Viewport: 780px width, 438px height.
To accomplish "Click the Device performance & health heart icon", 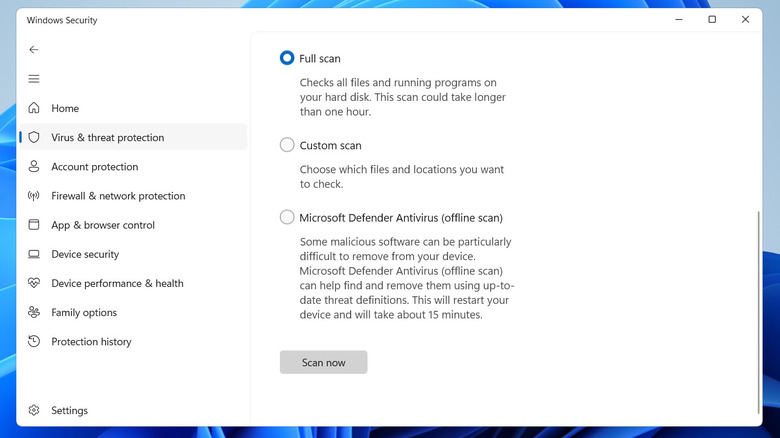I will [x=34, y=283].
